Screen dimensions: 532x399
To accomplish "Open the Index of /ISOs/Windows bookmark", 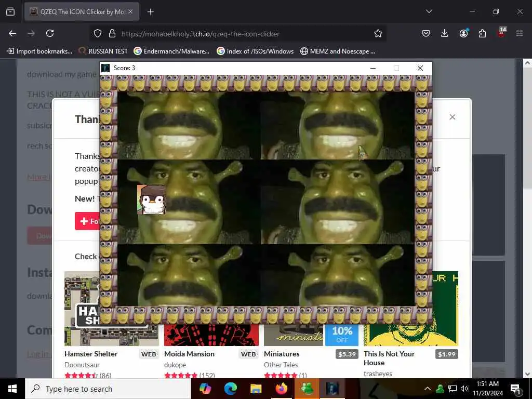I will [x=255, y=51].
